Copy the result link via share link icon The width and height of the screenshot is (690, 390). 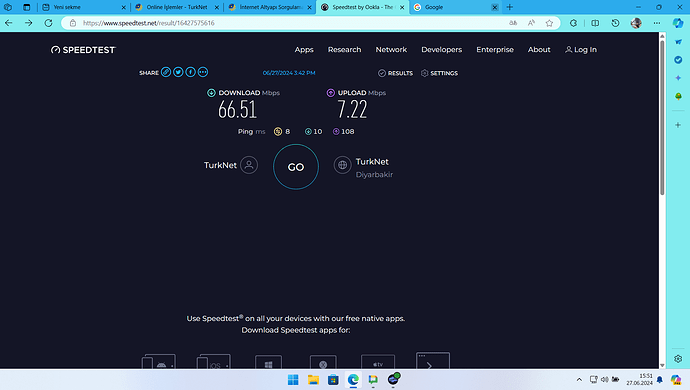click(x=166, y=72)
